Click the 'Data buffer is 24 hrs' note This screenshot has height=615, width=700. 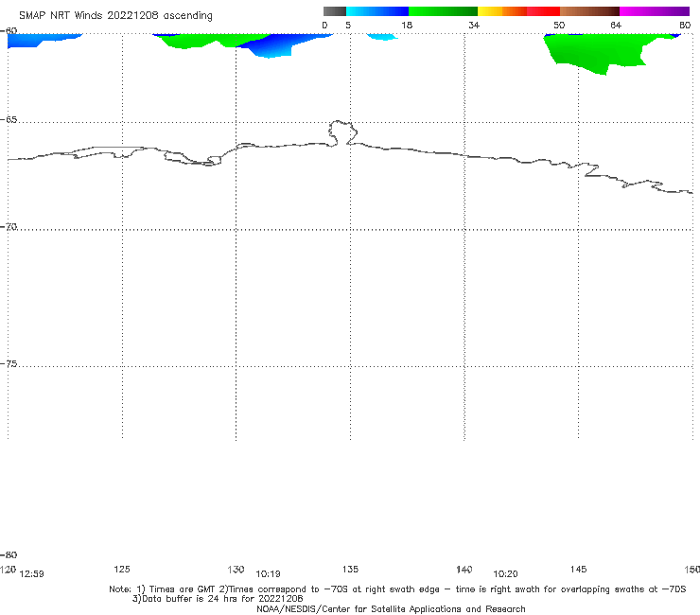pyautogui.click(x=218, y=599)
